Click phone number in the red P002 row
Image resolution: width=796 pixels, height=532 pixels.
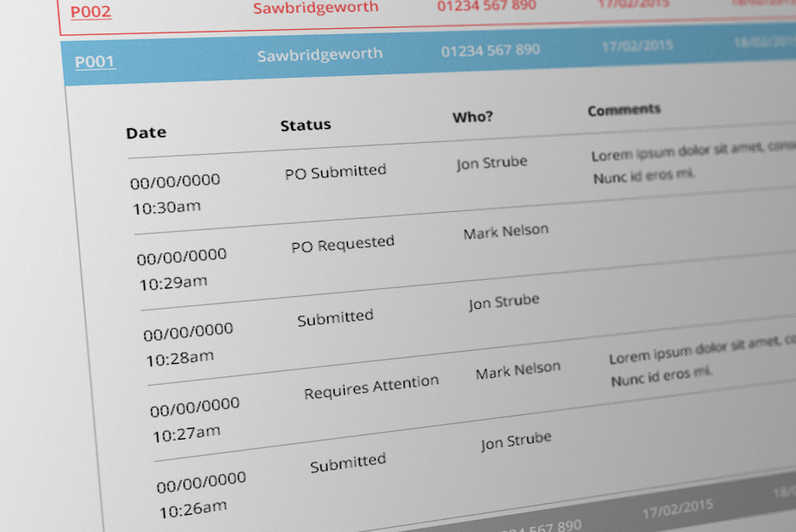click(487, 6)
